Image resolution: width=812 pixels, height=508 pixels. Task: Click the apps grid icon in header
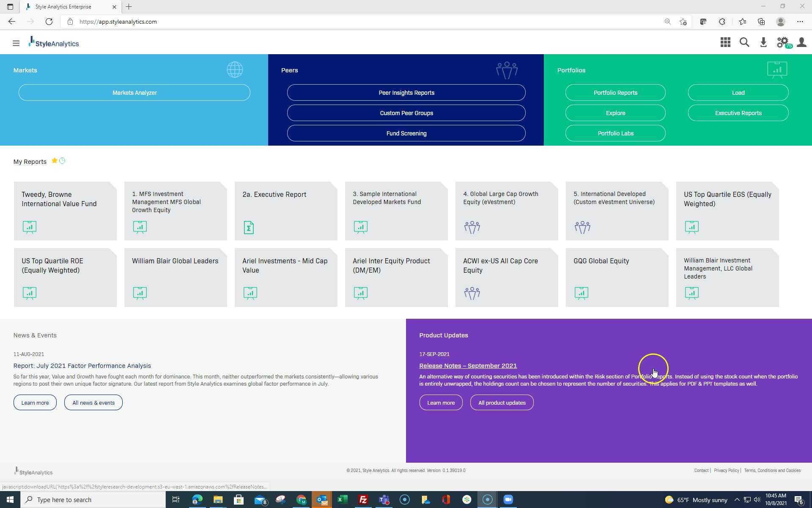(725, 42)
